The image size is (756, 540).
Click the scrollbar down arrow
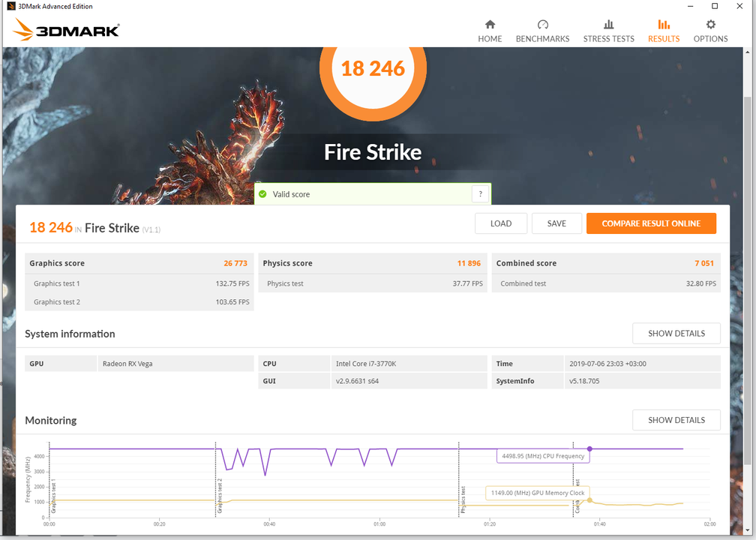coord(748,530)
